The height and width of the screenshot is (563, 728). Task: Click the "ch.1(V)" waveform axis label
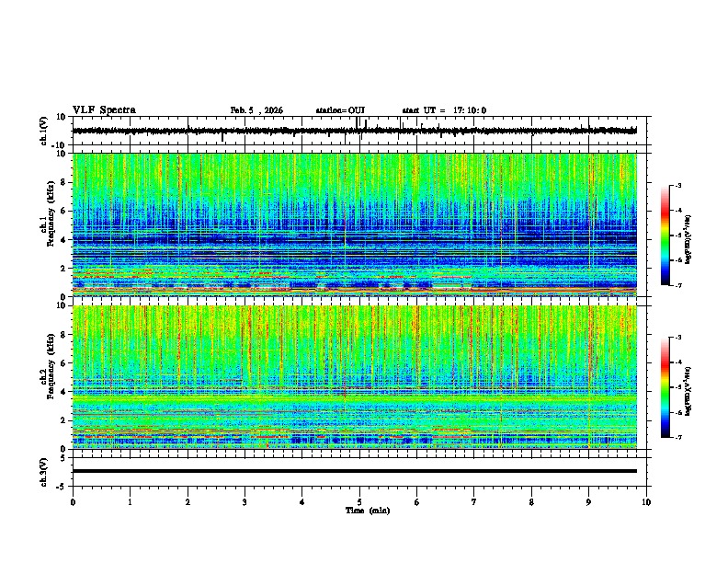[x=43, y=131]
